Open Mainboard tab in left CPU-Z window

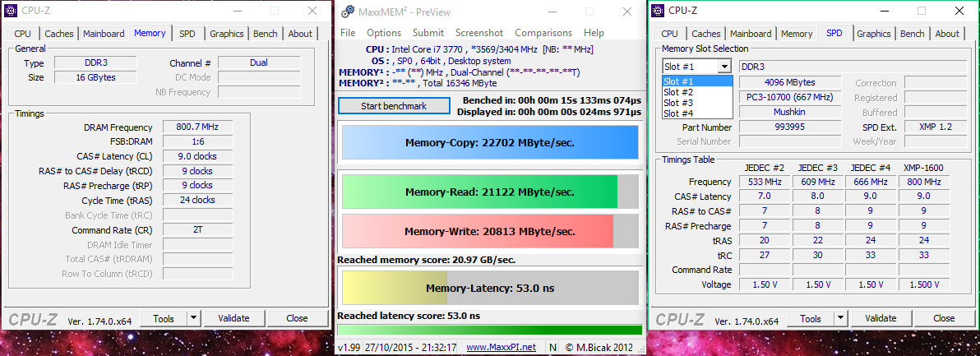(x=104, y=34)
